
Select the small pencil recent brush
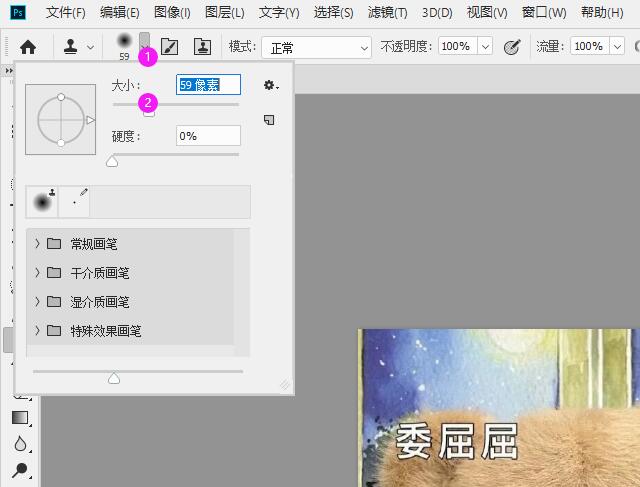tap(74, 202)
